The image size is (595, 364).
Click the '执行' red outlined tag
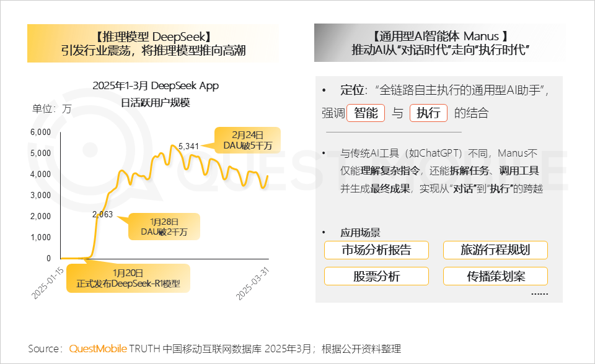[428, 113]
